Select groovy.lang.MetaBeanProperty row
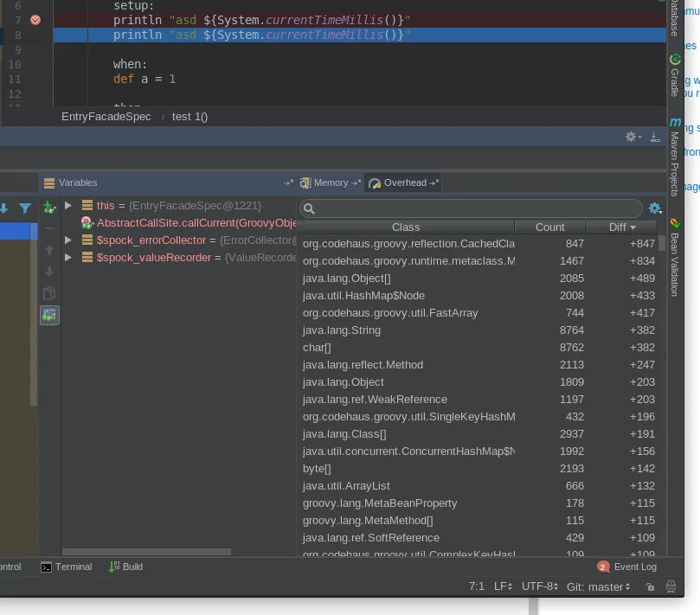The height and width of the screenshot is (615, 700). pyautogui.click(x=478, y=503)
